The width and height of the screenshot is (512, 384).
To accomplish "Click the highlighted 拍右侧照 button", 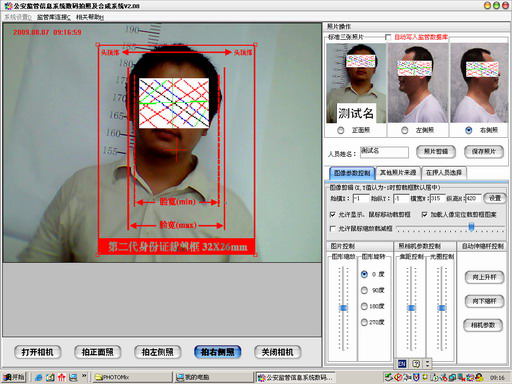I will tap(217, 352).
